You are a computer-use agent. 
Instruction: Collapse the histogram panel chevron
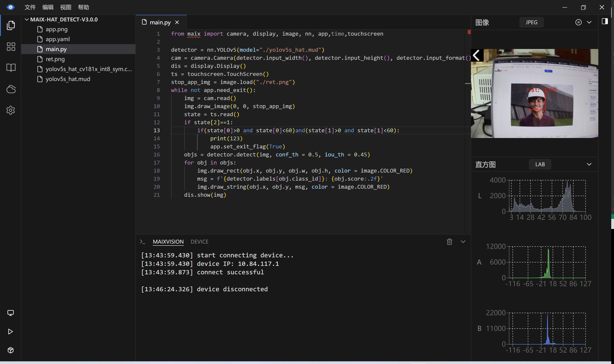(589, 164)
